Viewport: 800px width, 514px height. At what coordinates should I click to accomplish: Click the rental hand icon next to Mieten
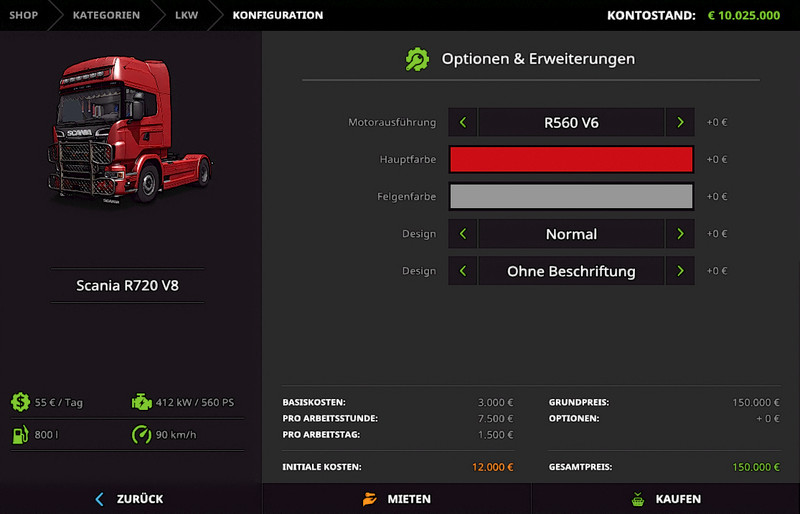(x=369, y=499)
